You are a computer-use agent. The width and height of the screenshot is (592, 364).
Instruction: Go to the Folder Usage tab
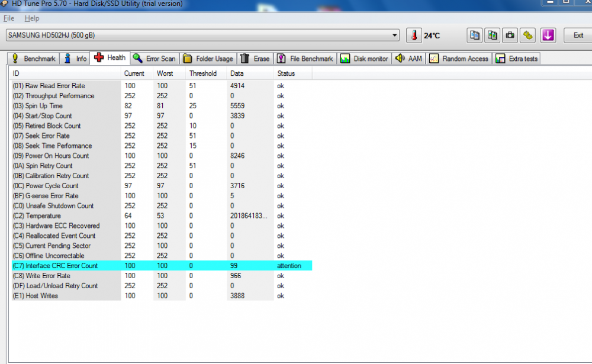(x=208, y=59)
